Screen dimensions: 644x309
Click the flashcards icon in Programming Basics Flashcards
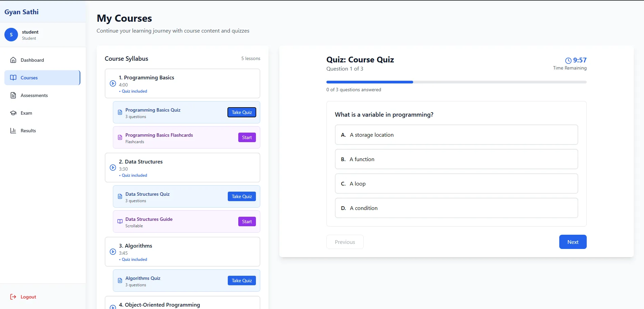tap(120, 137)
